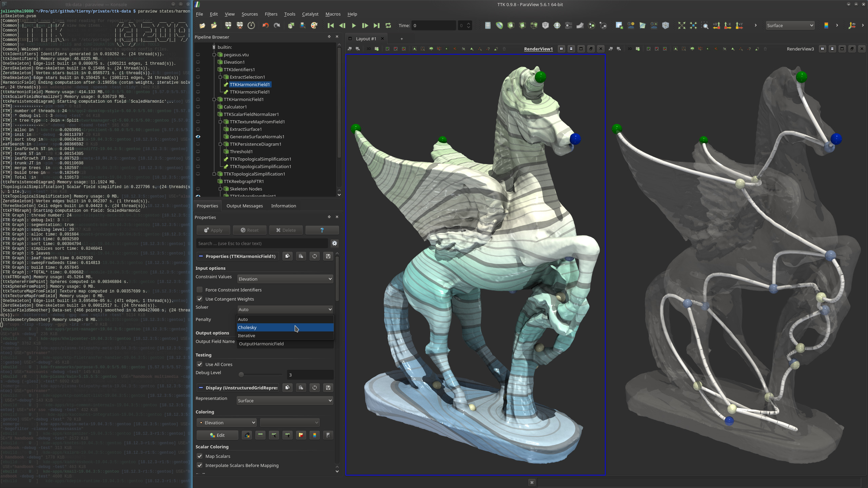Apply the Contour filter icon

pos(499,25)
